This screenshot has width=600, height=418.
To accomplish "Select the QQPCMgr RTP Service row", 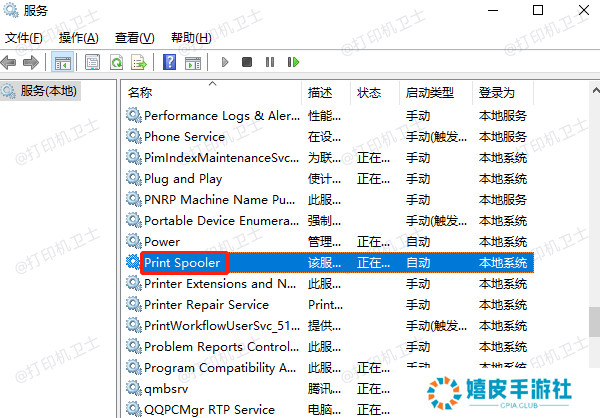I will tap(329, 410).
